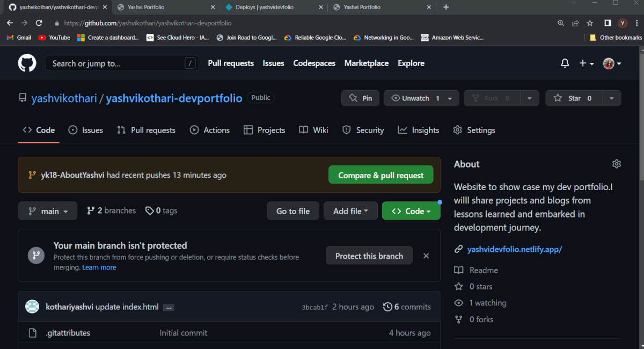Toggle Unwatch for this repository
This screenshot has width=644, height=349.
point(415,98)
